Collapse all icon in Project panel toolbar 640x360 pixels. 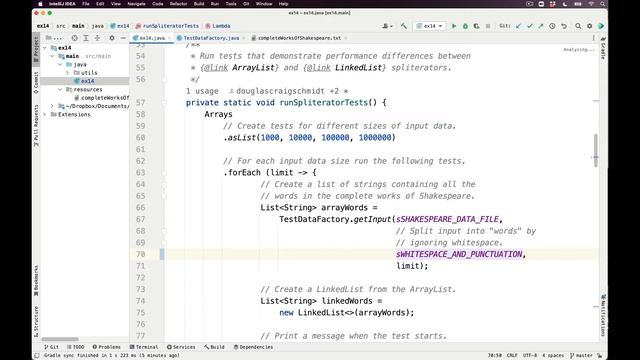point(97,38)
